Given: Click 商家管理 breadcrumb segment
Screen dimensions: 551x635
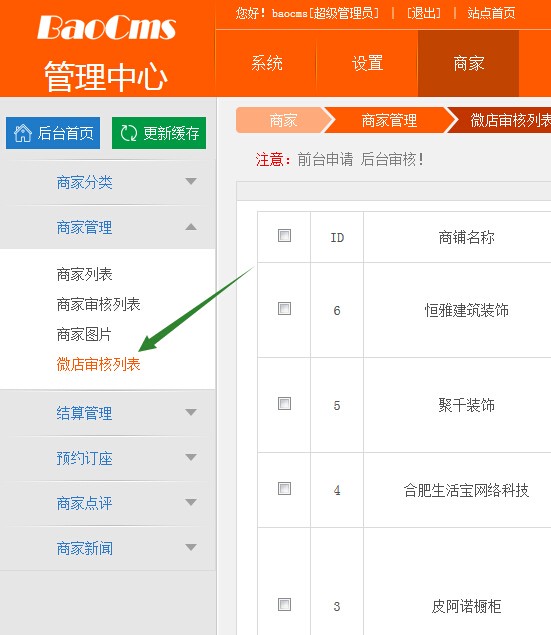Looking at the screenshot, I should pyautogui.click(x=389, y=120).
